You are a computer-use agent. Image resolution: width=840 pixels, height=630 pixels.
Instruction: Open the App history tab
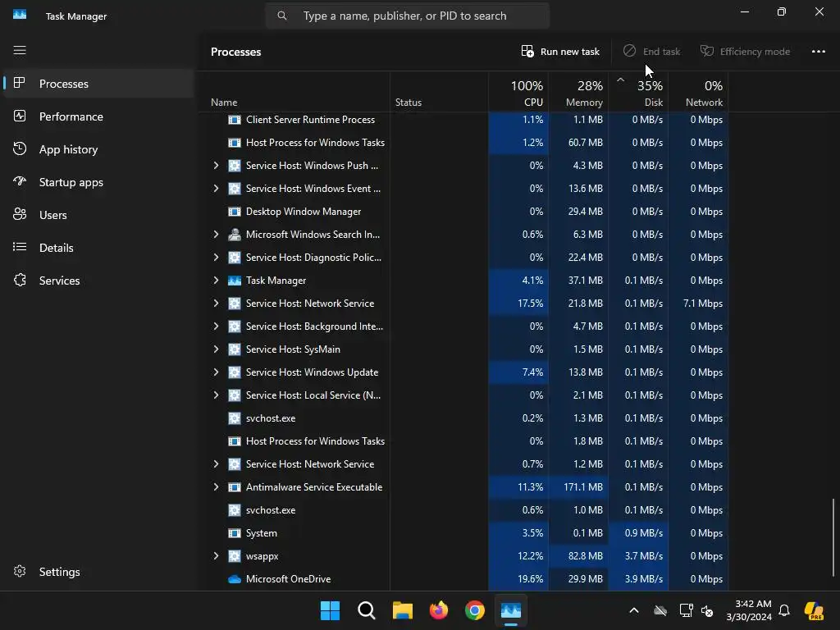[98, 149]
